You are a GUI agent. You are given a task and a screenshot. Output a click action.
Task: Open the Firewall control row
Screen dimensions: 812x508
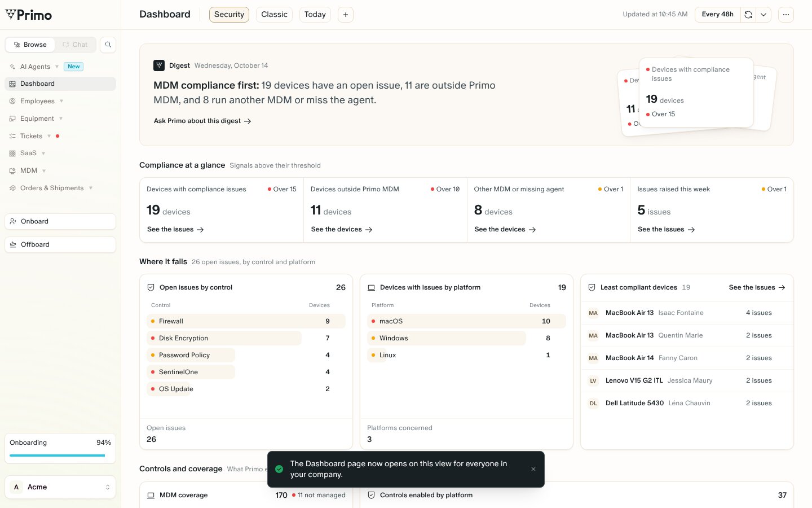point(246,321)
